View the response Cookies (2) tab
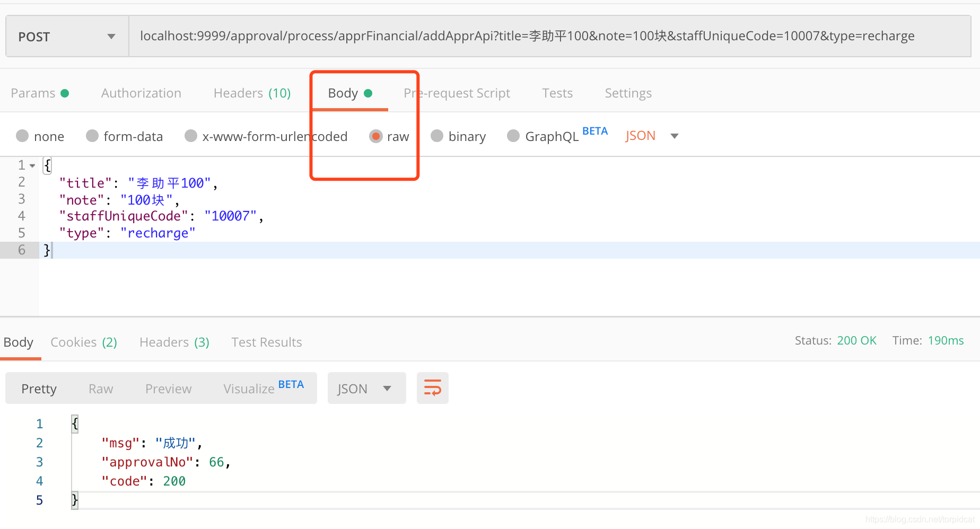 pyautogui.click(x=83, y=342)
